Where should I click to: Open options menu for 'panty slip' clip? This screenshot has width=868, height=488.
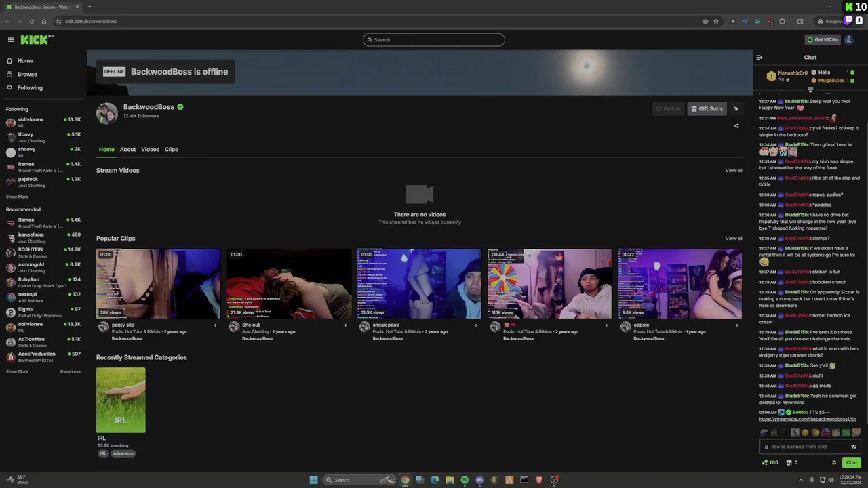[215, 325]
